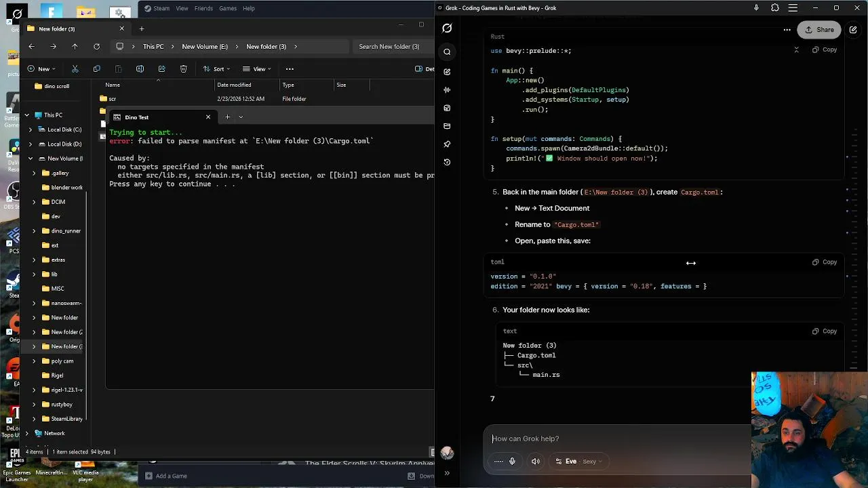
Task: Open See more ellipsis in File Explorer toolbar
Action: (x=290, y=68)
